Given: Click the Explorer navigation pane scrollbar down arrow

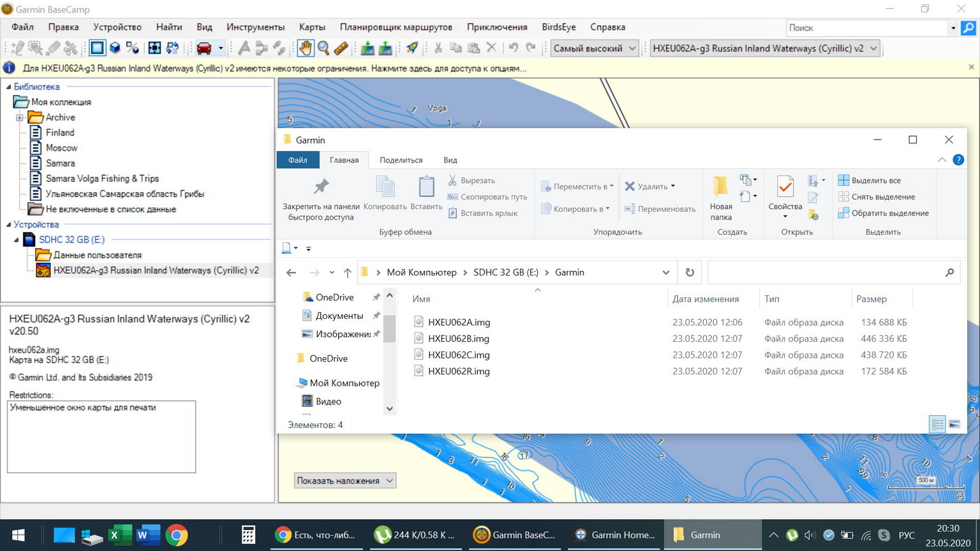Looking at the screenshot, I should pyautogui.click(x=390, y=409).
